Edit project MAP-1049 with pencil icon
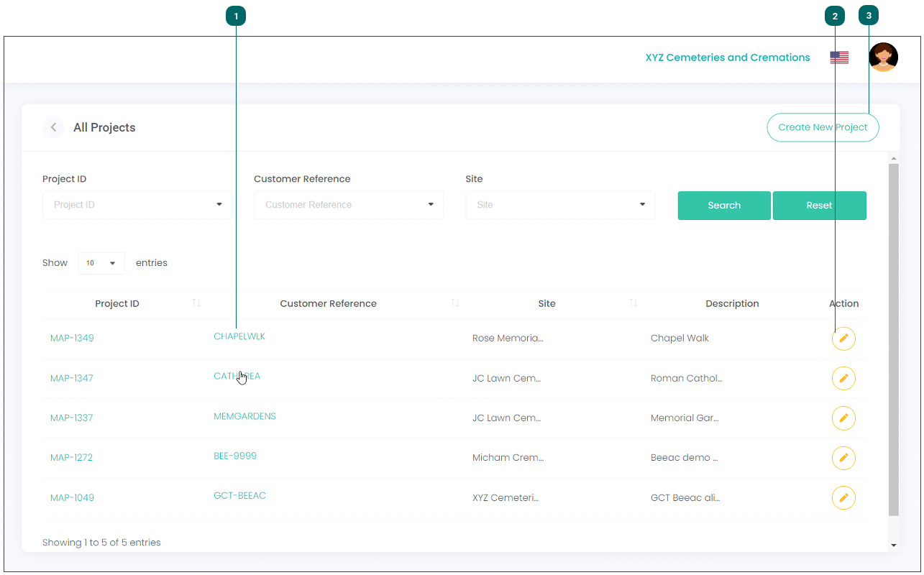924x575 pixels. [843, 497]
